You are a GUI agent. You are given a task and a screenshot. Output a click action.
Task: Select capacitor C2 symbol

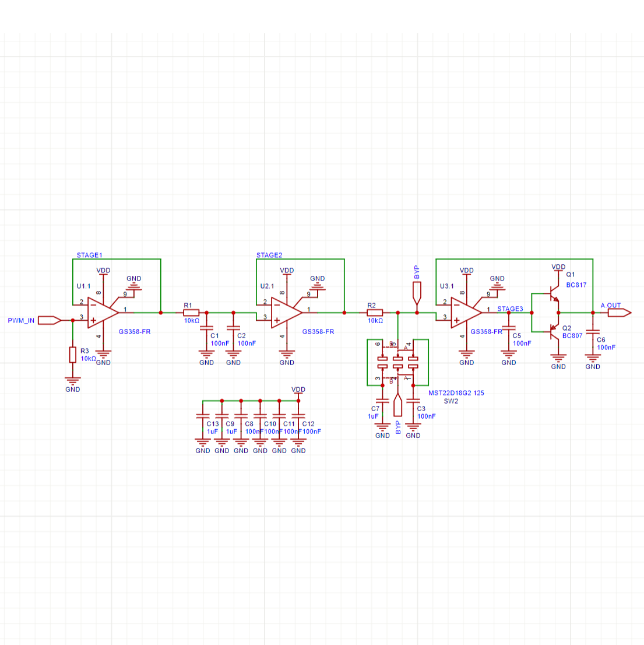click(x=234, y=328)
